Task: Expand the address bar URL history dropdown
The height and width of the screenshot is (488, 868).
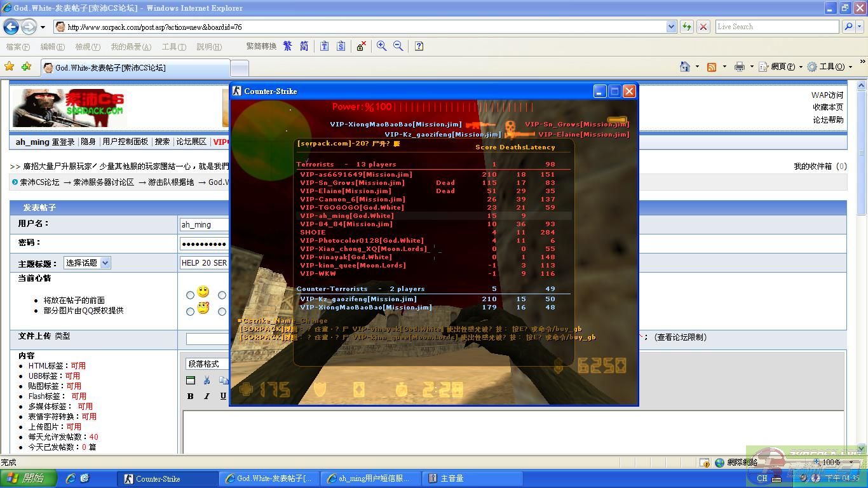Action: pyautogui.click(x=671, y=27)
